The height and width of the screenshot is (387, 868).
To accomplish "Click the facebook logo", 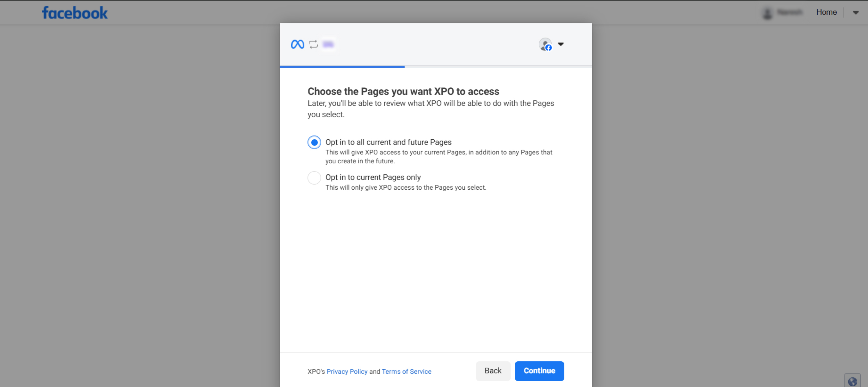I will [75, 13].
